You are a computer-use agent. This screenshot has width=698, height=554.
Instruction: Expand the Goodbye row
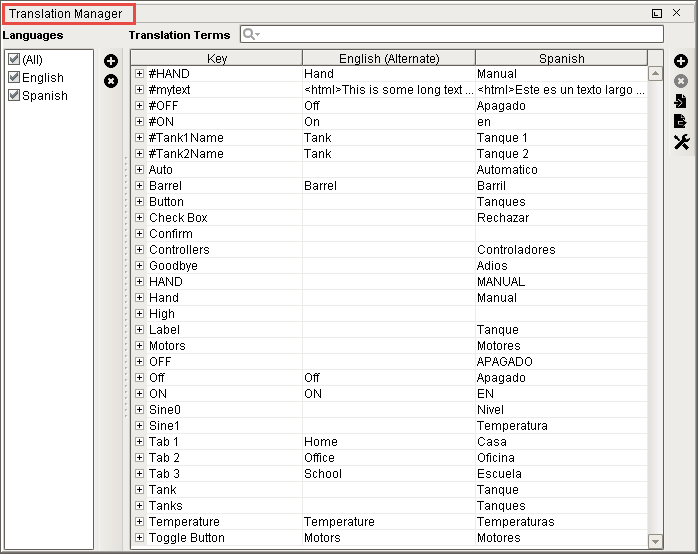point(139,266)
